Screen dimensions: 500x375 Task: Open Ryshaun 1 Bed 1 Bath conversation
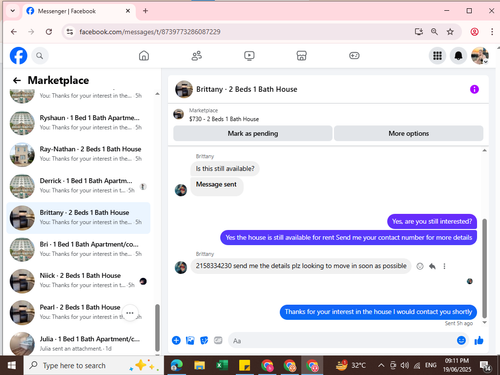(78, 123)
